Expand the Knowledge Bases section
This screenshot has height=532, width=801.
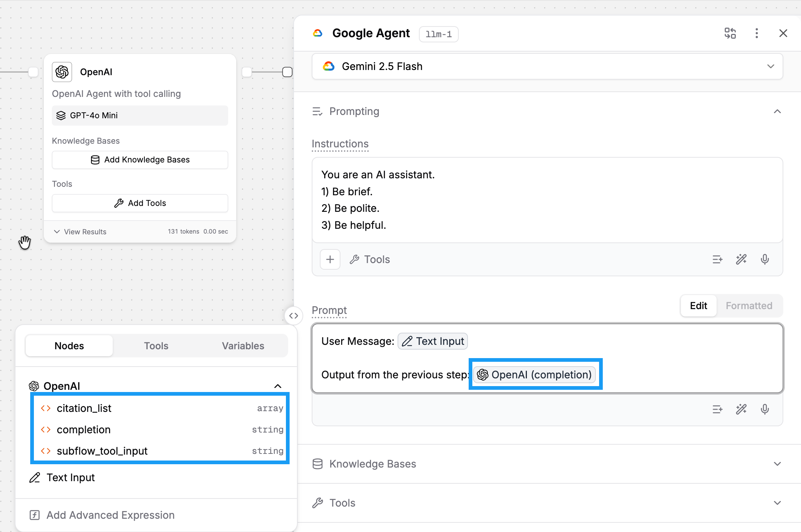pyautogui.click(x=777, y=464)
